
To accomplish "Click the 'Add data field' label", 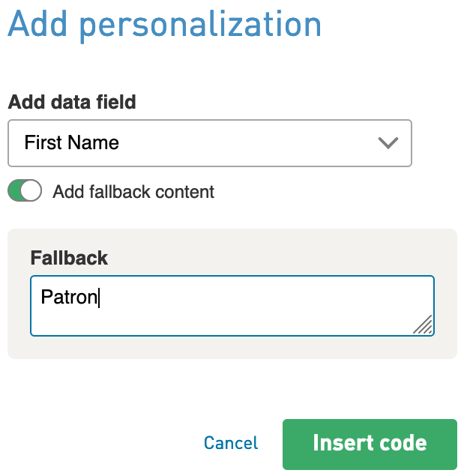I will coord(72,102).
